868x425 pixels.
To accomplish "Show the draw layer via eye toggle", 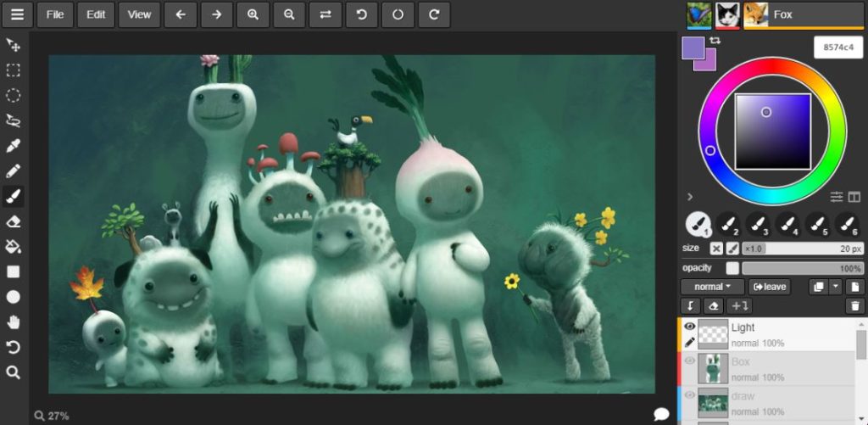I will click(689, 395).
